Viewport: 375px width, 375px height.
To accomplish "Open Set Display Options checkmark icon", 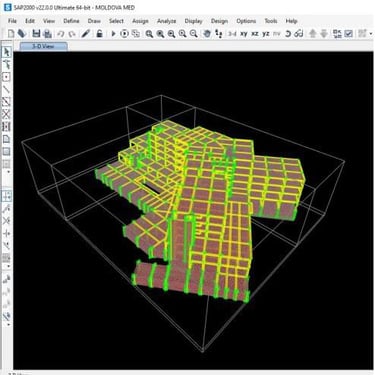I will click(x=349, y=34).
